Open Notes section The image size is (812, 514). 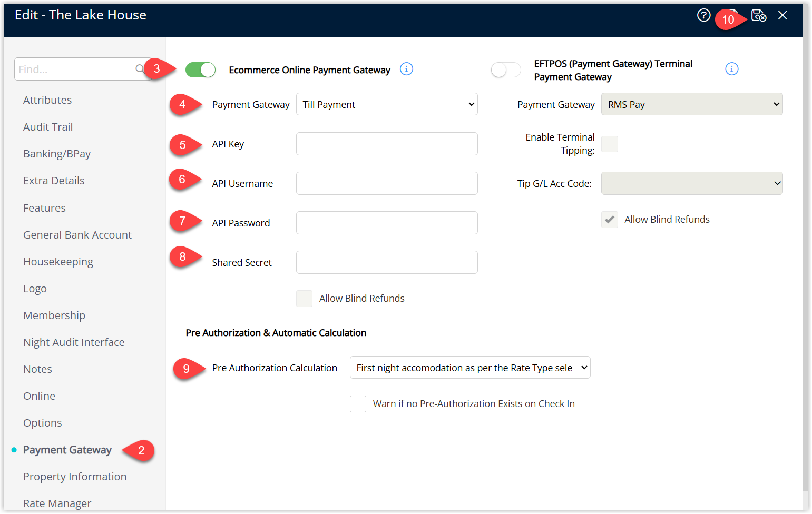pos(37,369)
